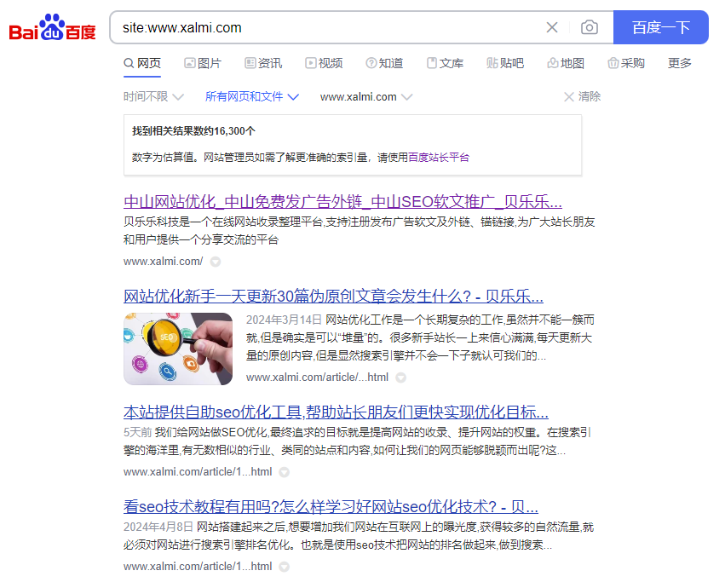The height and width of the screenshot is (588, 725).
Task: Clear the search query with X icon
Action: pos(551,28)
